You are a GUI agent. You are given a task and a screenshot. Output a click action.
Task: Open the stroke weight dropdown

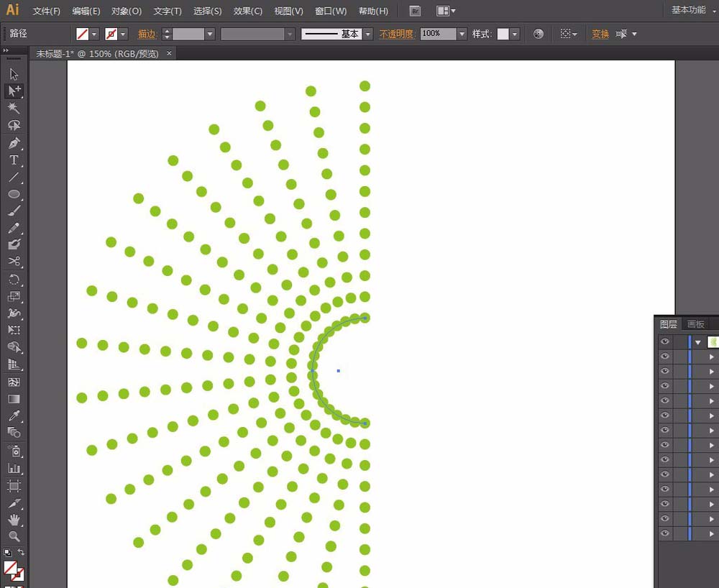210,34
